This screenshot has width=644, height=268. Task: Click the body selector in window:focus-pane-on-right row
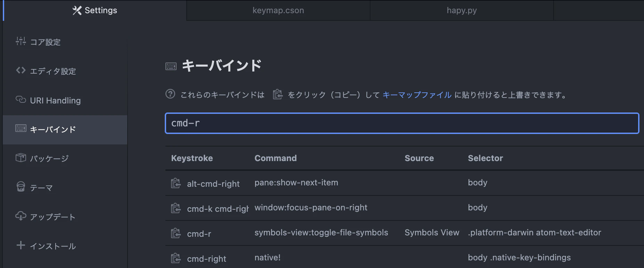click(x=478, y=208)
